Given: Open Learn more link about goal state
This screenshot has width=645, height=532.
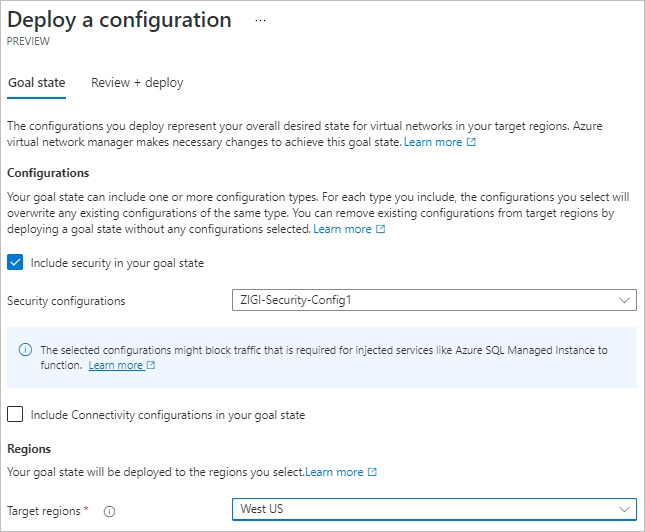Looking at the screenshot, I should pyautogui.click(x=433, y=142).
